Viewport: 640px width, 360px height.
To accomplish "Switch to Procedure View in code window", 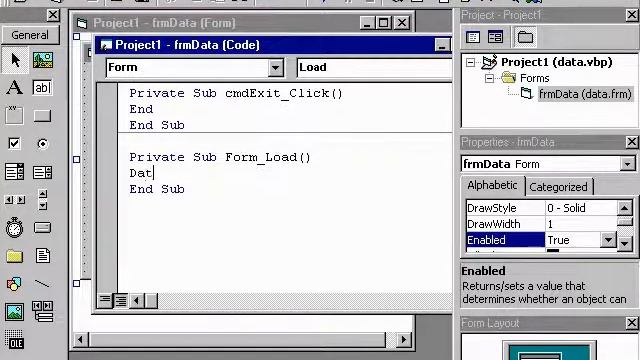I will [x=105, y=301].
